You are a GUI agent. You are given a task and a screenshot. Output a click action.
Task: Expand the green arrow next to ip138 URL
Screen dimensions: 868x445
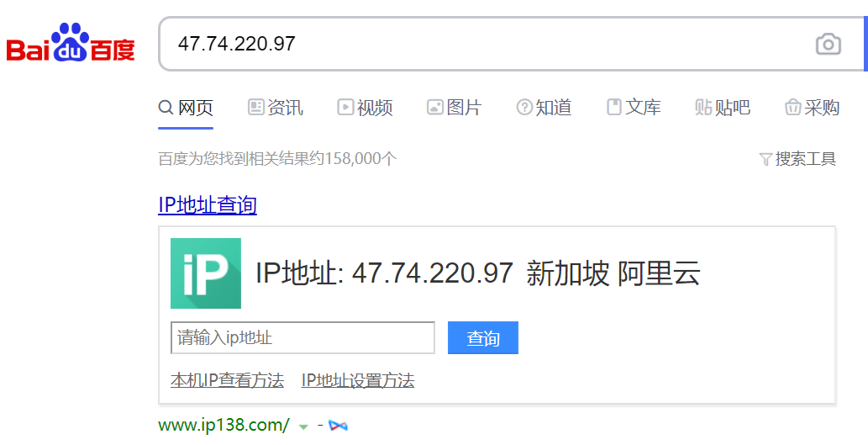303,427
